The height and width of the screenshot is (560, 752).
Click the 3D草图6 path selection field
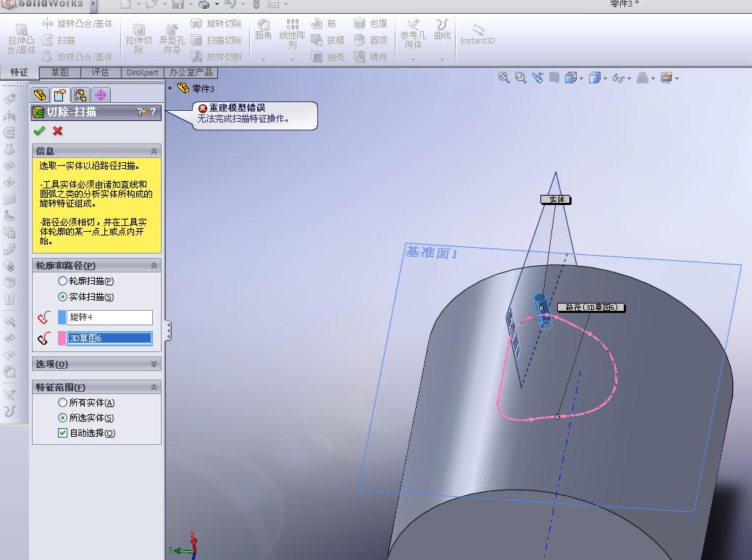click(x=110, y=338)
